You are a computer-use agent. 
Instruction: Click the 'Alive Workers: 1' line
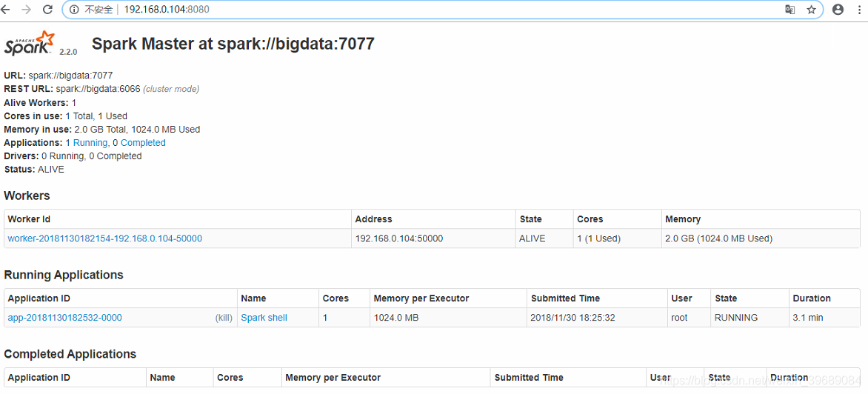[x=40, y=102]
